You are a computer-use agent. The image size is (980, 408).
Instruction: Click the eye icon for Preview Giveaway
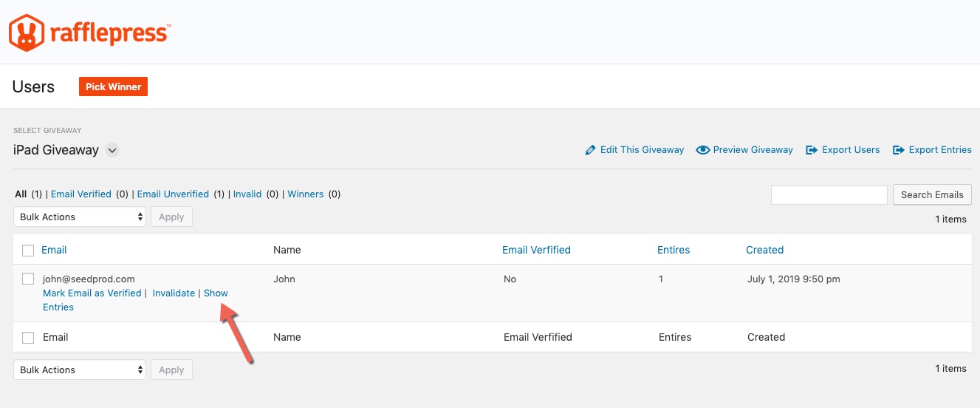click(x=703, y=150)
